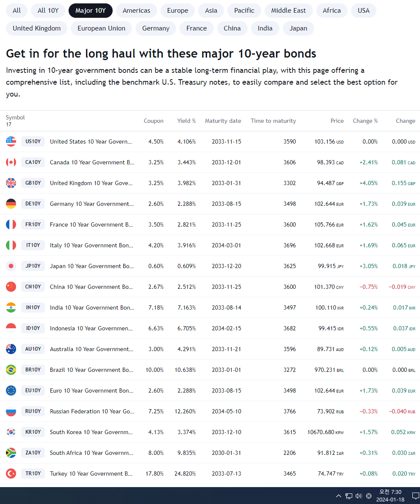Open the GB10Y symbol link
This screenshot has height=504, width=420.
point(33,183)
